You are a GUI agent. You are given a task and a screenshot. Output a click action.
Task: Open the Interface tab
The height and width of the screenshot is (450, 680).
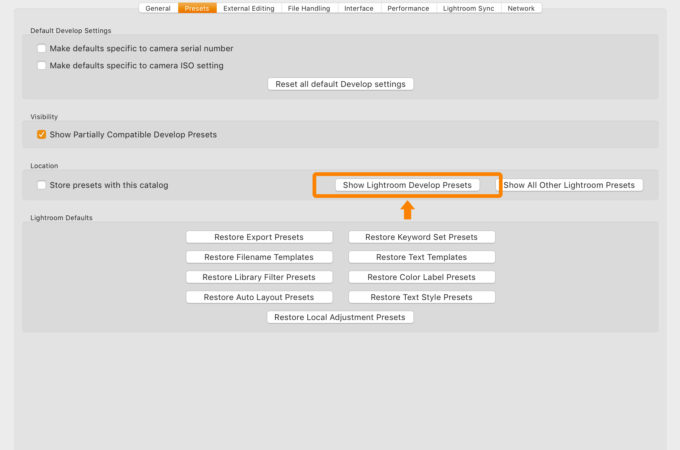coord(359,8)
